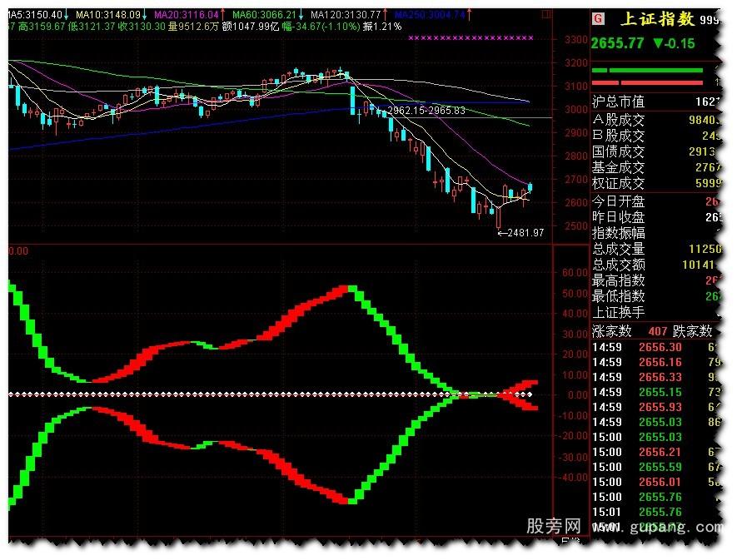Image resolution: width=737 pixels, height=560 pixels.
Task: Click the green advance strength bar
Action: coord(648,70)
